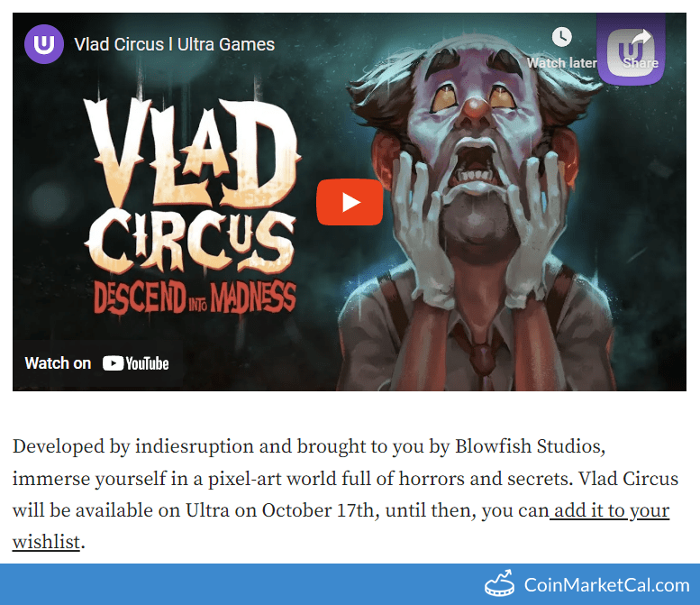Viewport: 700px width, 605px height.
Task: Follow the add it to your link
Action: [x=609, y=509]
